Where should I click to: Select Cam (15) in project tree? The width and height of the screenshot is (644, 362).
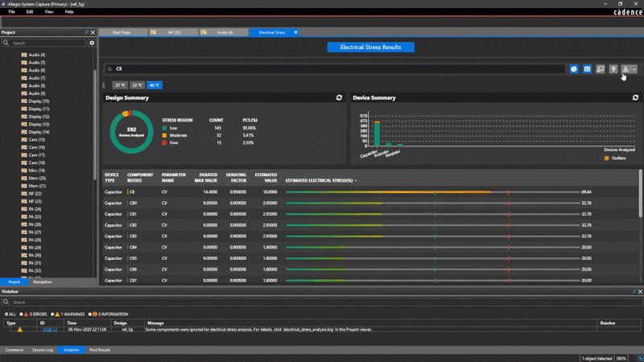[36, 139]
